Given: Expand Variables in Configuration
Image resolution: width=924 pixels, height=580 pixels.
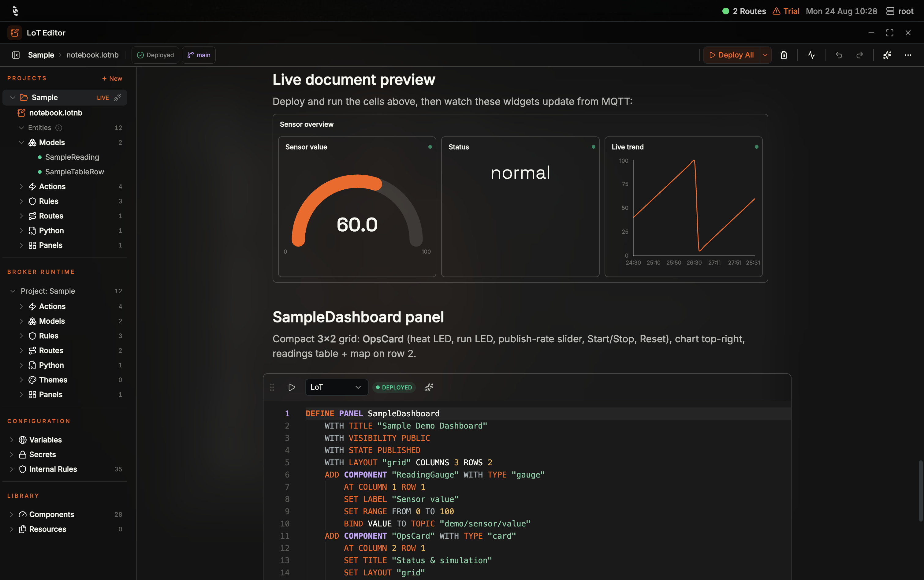Looking at the screenshot, I should (12, 440).
